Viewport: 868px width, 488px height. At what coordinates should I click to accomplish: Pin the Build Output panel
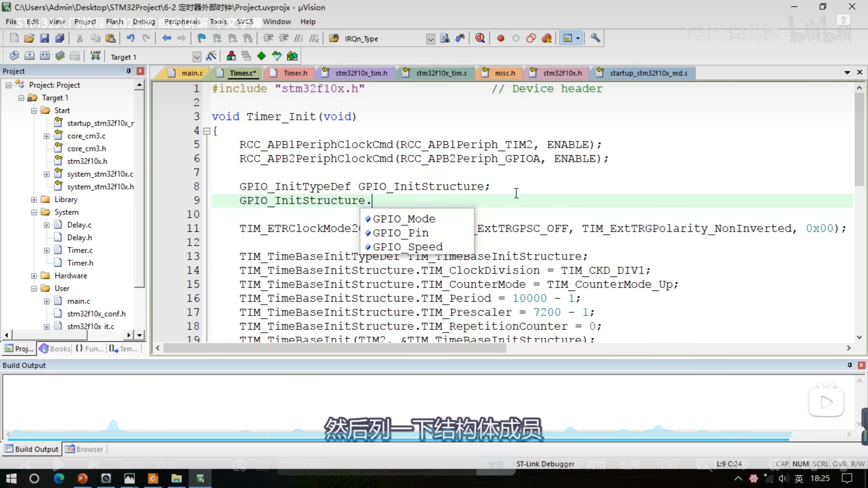(850, 365)
